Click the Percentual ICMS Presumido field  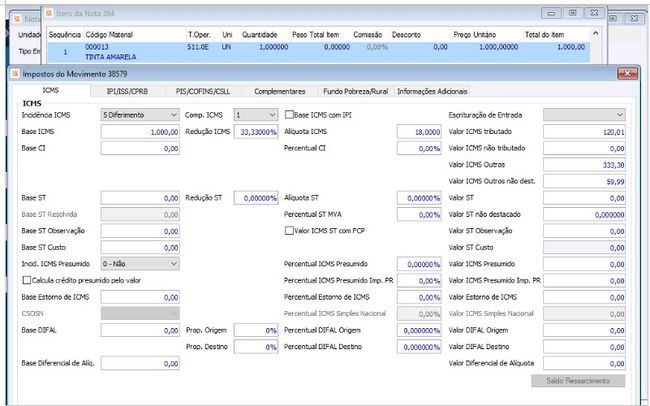coord(419,264)
